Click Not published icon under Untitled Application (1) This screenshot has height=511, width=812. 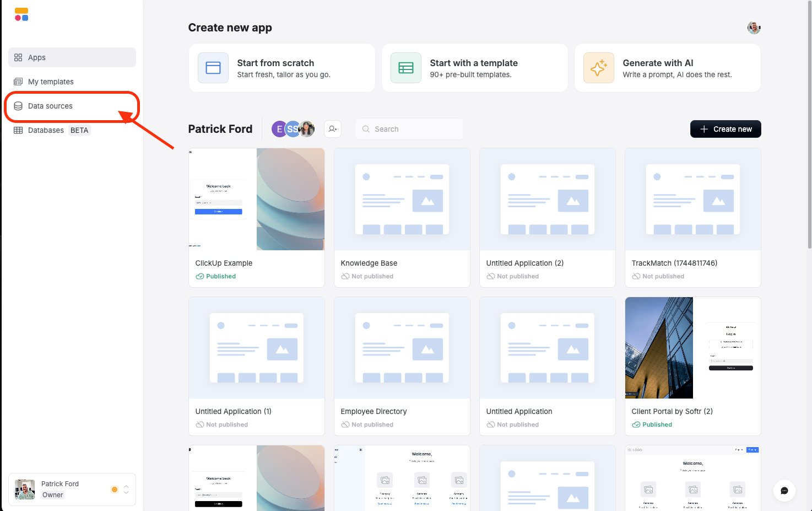pyautogui.click(x=200, y=424)
